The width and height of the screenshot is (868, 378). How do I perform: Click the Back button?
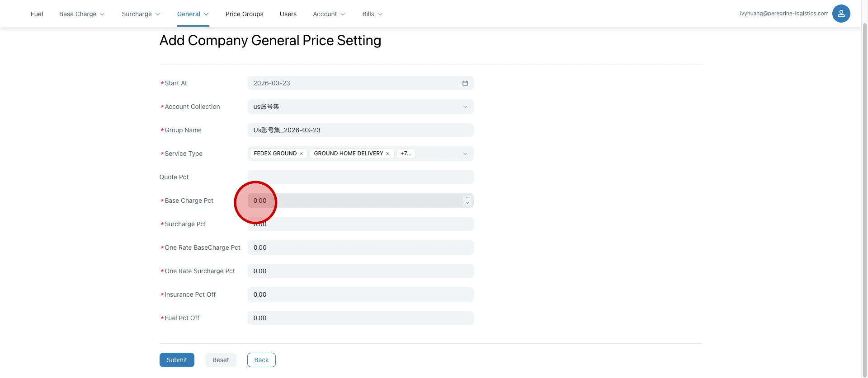pos(261,360)
